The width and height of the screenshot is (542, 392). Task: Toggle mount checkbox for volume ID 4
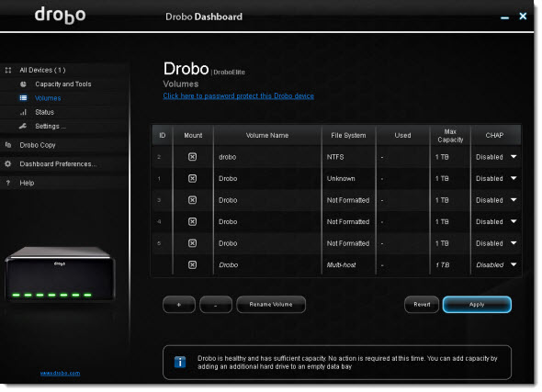(193, 222)
